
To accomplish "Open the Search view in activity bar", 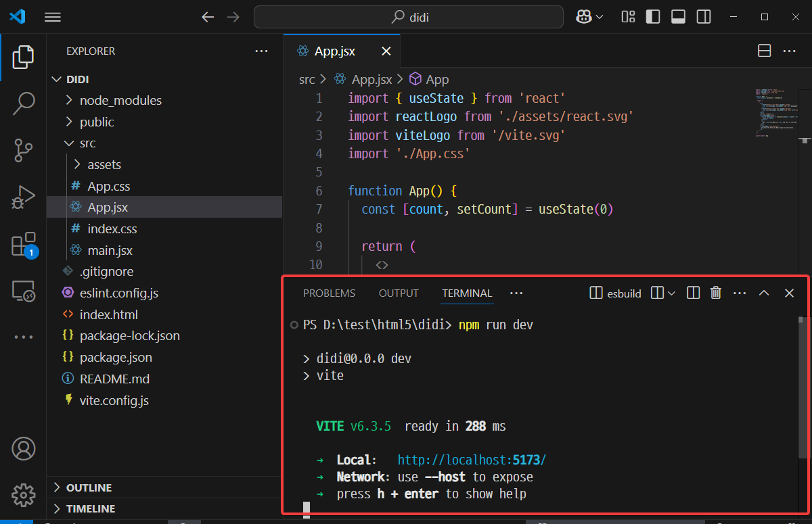I will point(23,103).
